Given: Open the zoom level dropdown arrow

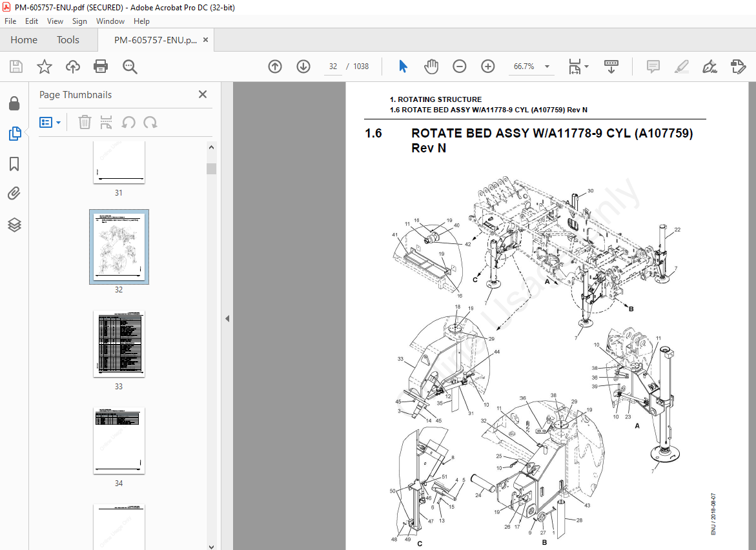Looking at the screenshot, I should tap(547, 66).
